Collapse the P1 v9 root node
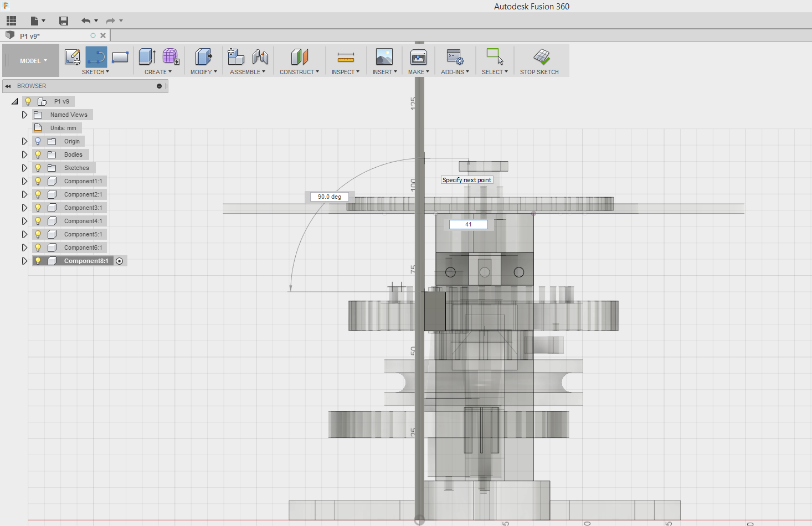The height and width of the screenshot is (526, 812). tap(14, 101)
